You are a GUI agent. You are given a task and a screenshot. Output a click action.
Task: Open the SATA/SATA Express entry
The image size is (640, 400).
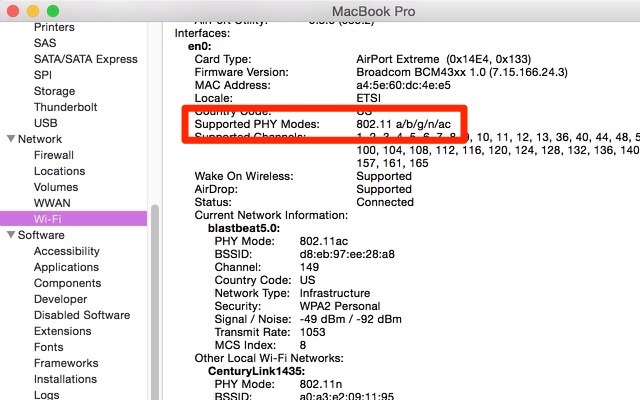(x=86, y=59)
